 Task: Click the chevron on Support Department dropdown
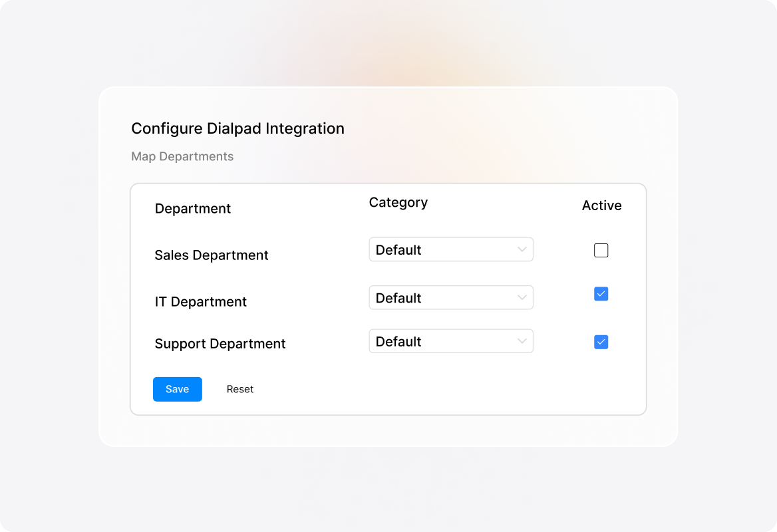coord(522,341)
